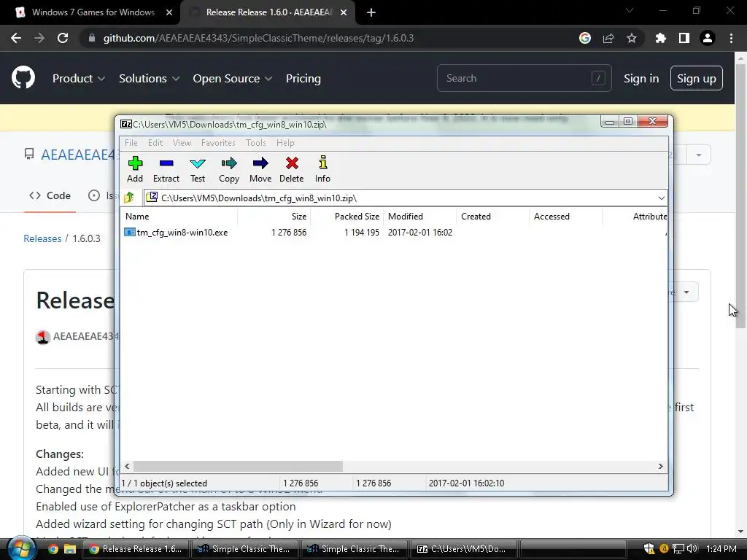Go up one folder level in 7-Zip
Image resolution: width=747 pixels, height=560 pixels.
129,198
